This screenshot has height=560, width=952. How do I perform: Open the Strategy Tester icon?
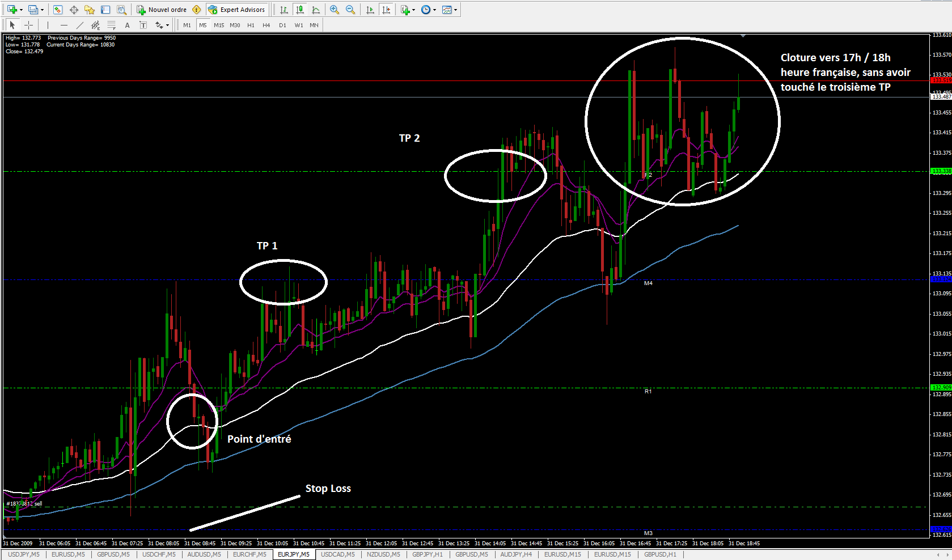click(x=121, y=10)
